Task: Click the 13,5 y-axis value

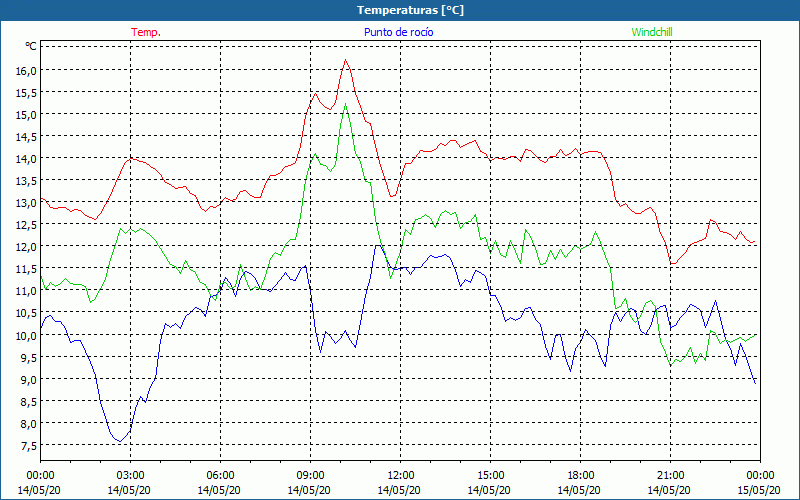Action: tap(26, 181)
